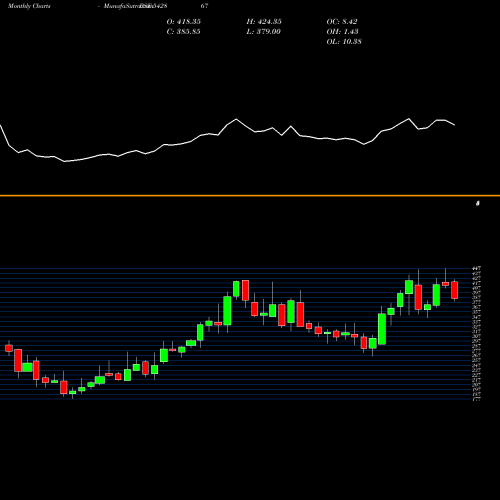The height and width of the screenshot is (500, 500).
Task: Click the 'OL: 10.38' value
Action: (344, 42)
